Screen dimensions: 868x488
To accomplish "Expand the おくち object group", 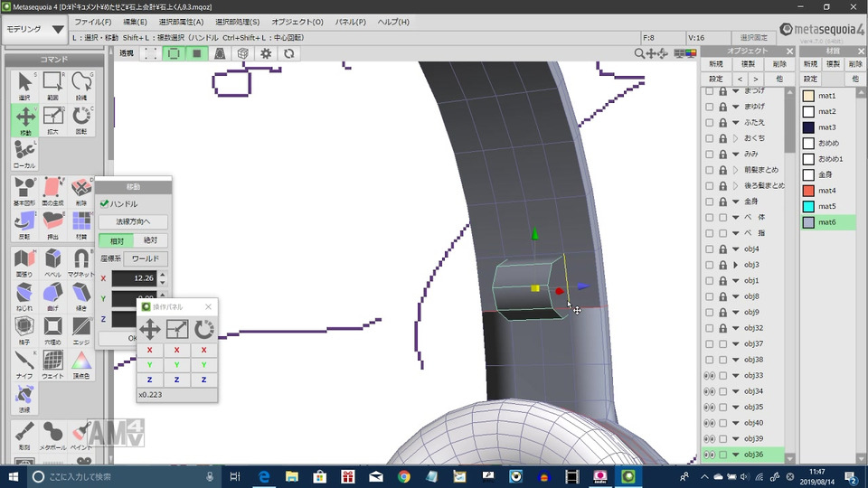I will pyautogui.click(x=735, y=138).
